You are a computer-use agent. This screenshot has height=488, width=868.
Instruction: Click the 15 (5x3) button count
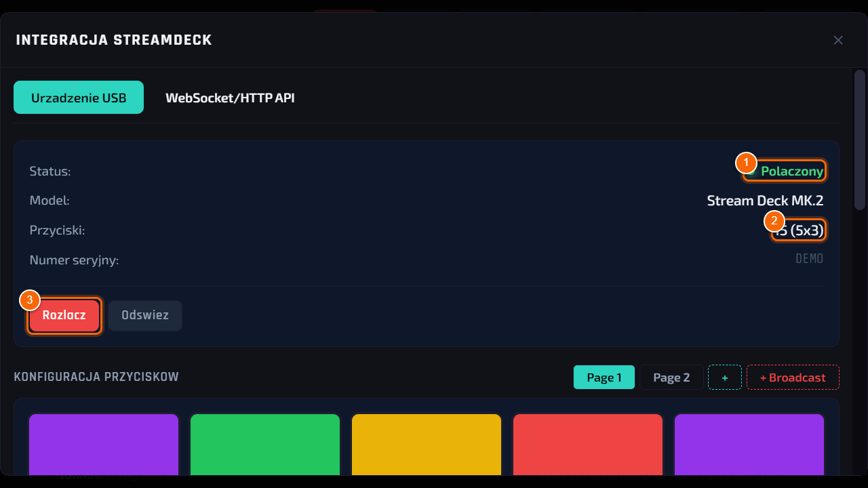pyautogui.click(x=799, y=230)
